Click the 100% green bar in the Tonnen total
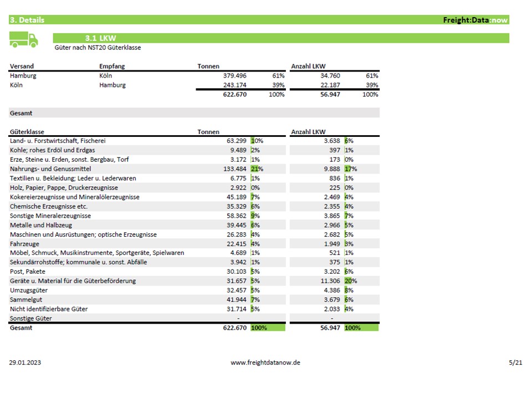Image resolution: width=532 pixels, height=399 pixels. [x=268, y=328]
